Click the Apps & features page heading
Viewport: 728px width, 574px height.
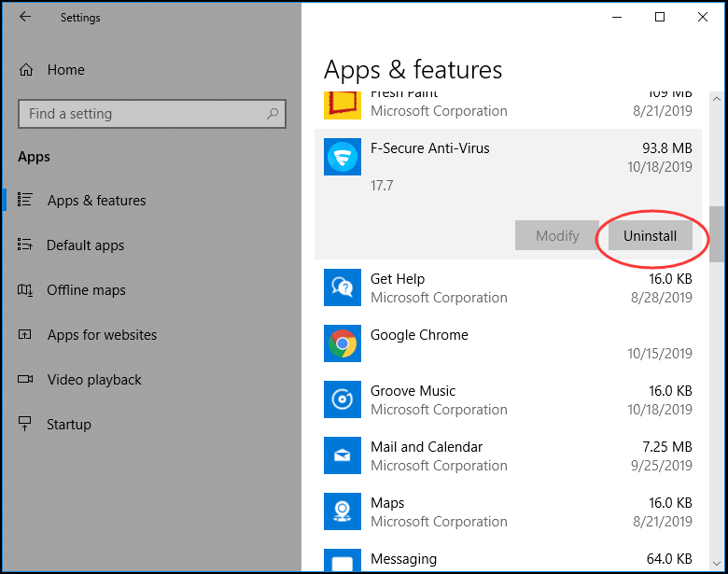click(x=413, y=70)
